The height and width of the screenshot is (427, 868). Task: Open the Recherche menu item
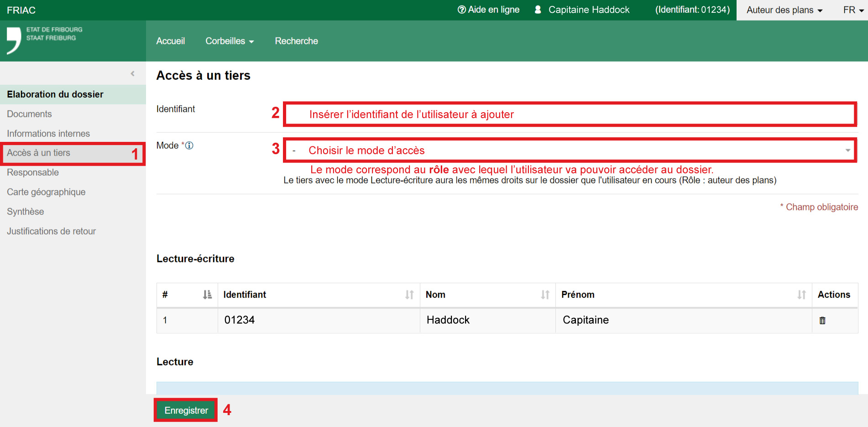click(296, 41)
